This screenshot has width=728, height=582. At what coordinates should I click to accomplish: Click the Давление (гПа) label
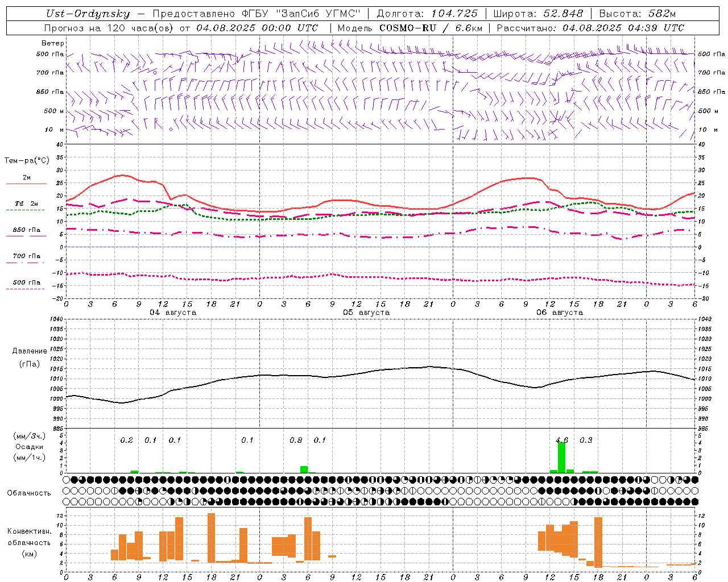[x=30, y=357]
